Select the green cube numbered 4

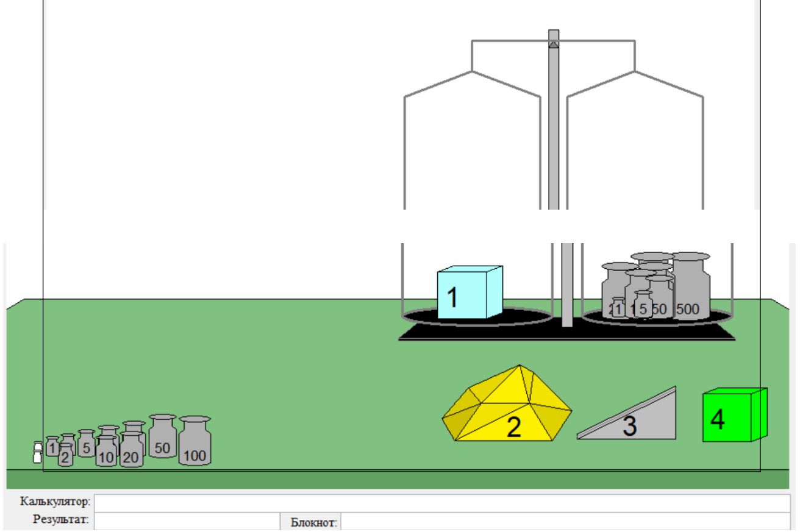(735, 415)
